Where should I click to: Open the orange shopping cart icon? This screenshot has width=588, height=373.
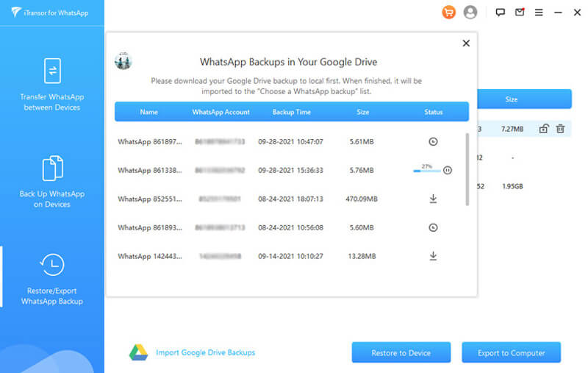[x=448, y=13]
